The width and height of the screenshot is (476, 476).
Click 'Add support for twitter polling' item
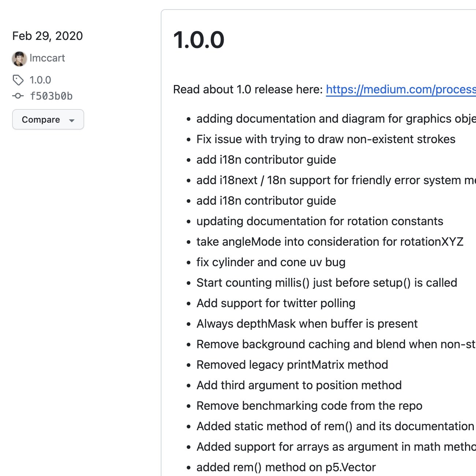pos(276,303)
